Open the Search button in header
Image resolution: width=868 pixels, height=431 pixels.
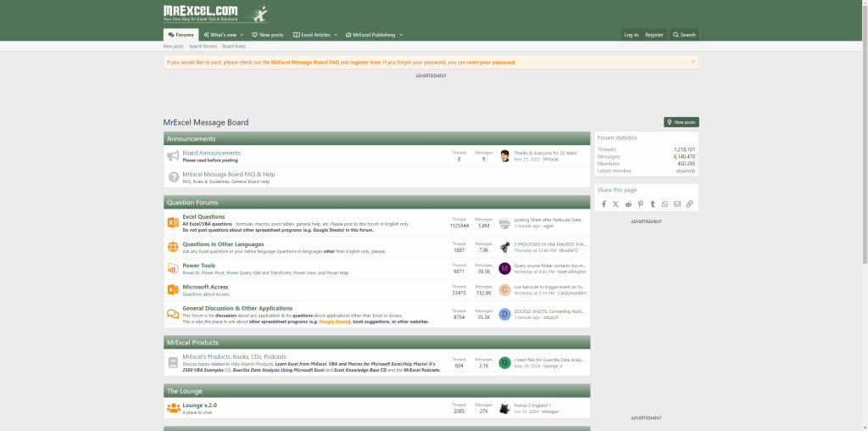click(684, 35)
